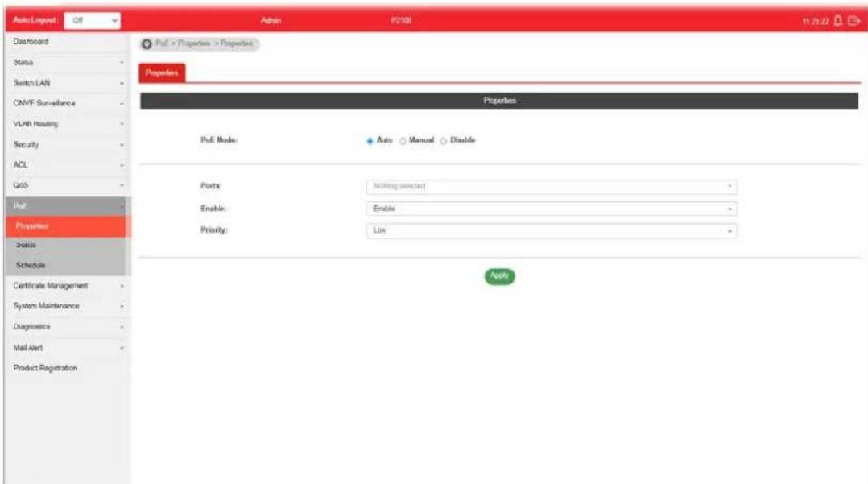Collapse the PoE sidebar menu
Image resolution: width=868 pixels, height=484 pixels.
coord(68,206)
